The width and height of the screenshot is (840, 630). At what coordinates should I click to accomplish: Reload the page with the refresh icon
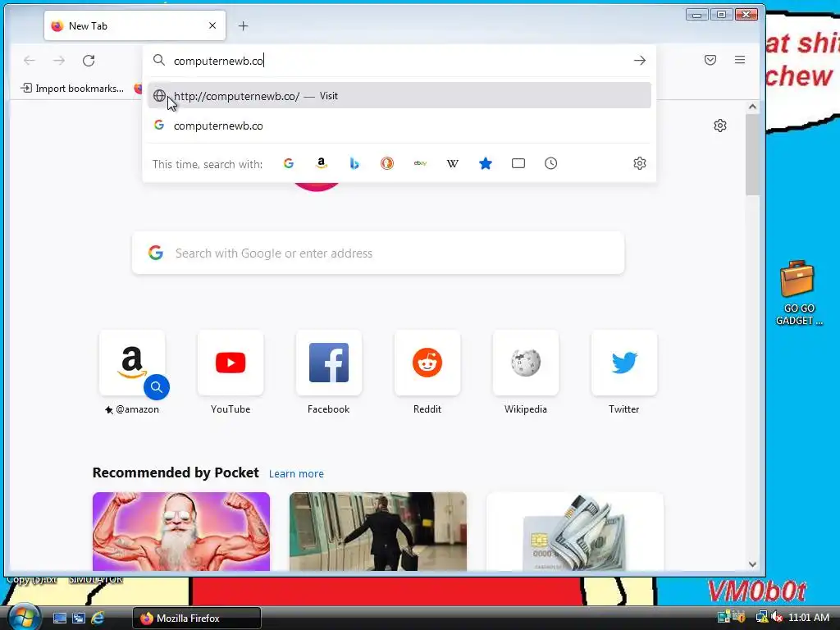click(x=89, y=61)
